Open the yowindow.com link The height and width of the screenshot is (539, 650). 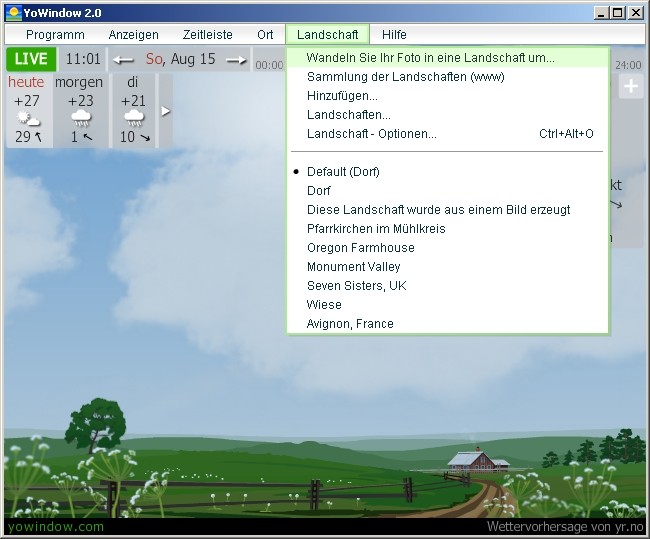coord(55,526)
